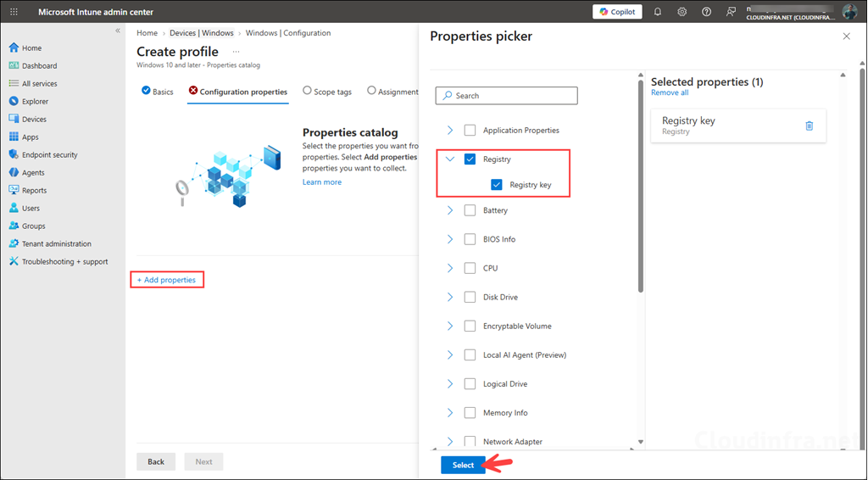Open the Learn more link
Image resolution: width=868 pixels, height=480 pixels.
point(321,181)
